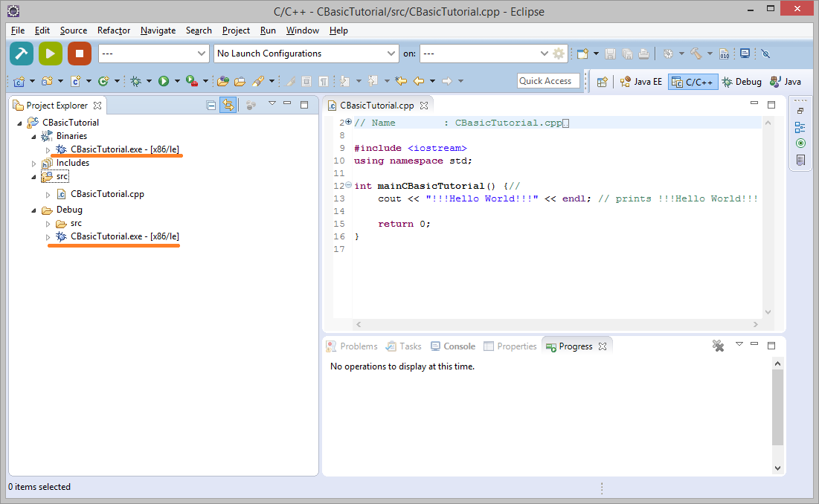Close the CBasicTutorial.cpp editor tab
The height and width of the screenshot is (504, 819).
pyautogui.click(x=424, y=106)
